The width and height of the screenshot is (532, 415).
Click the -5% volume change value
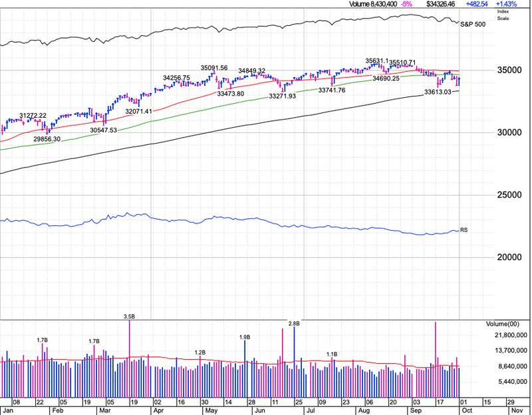pyautogui.click(x=406, y=4)
